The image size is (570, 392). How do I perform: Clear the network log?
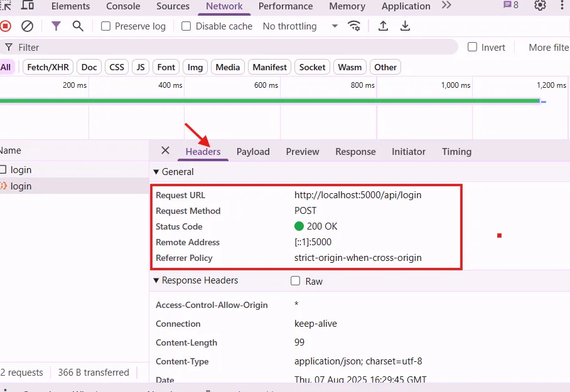(27, 26)
